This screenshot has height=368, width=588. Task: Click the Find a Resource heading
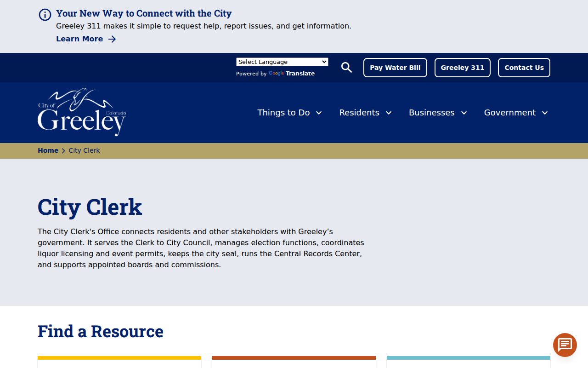tap(101, 331)
